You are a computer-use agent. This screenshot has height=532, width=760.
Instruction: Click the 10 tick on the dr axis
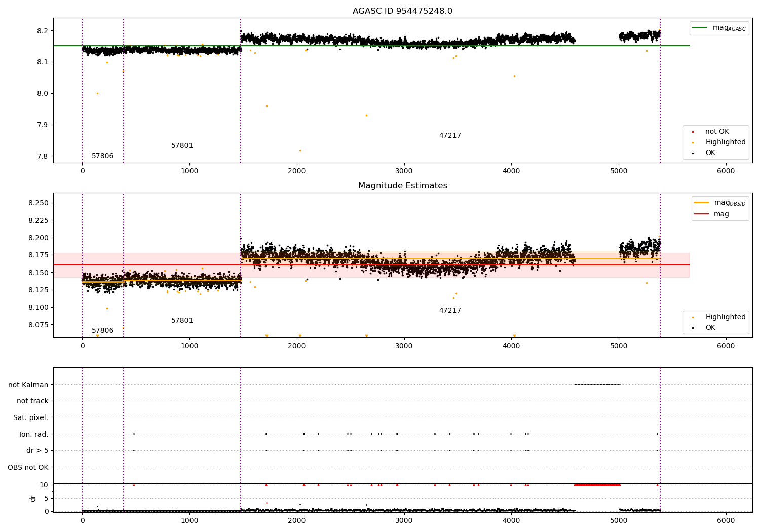click(44, 485)
